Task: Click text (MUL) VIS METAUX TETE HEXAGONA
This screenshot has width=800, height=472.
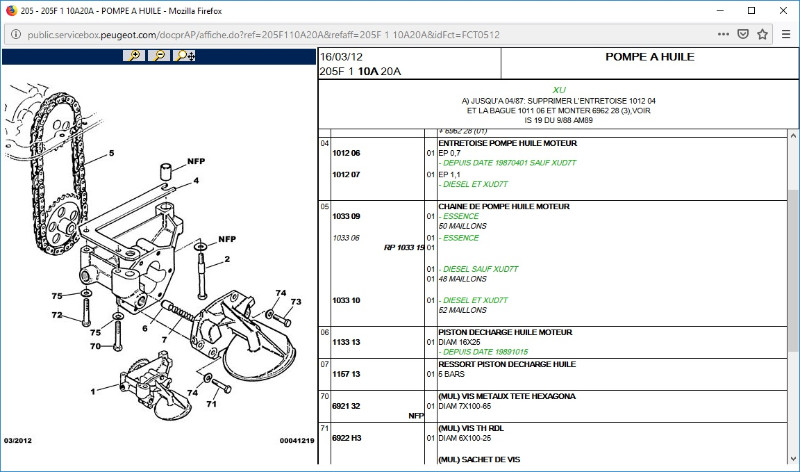Action: click(x=507, y=396)
